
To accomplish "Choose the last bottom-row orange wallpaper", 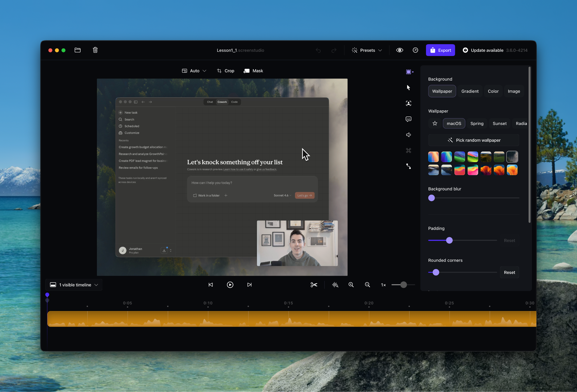I will 512,170.
